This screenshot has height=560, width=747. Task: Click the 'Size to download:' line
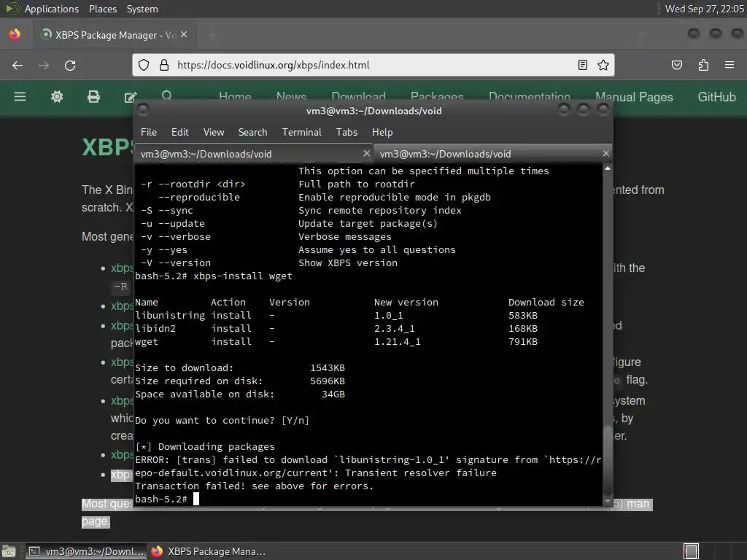pyautogui.click(x=240, y=368)
